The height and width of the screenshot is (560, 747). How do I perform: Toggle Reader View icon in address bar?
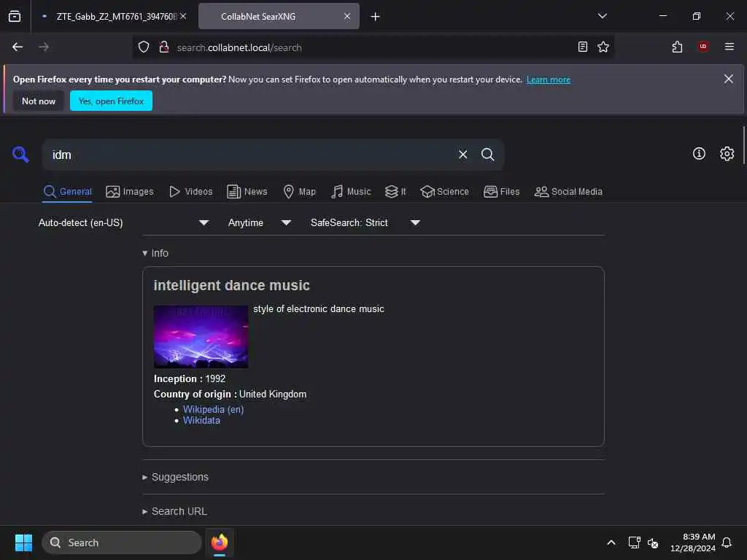tap(583, 47)
